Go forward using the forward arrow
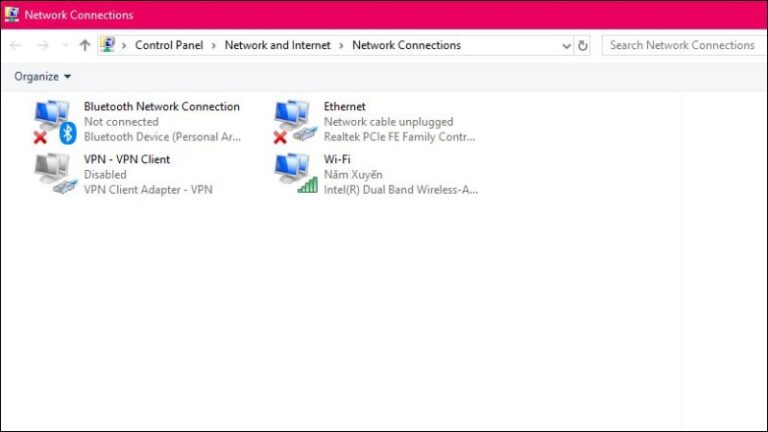The height and width of the screenshot is (432, 768). 43,45
